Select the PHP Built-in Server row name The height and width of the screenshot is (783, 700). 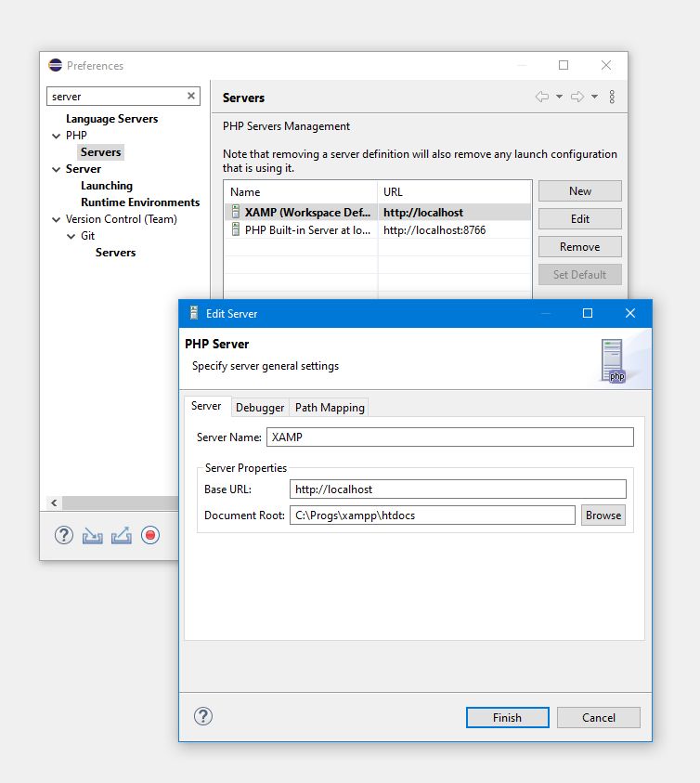[x=307, y=230]
